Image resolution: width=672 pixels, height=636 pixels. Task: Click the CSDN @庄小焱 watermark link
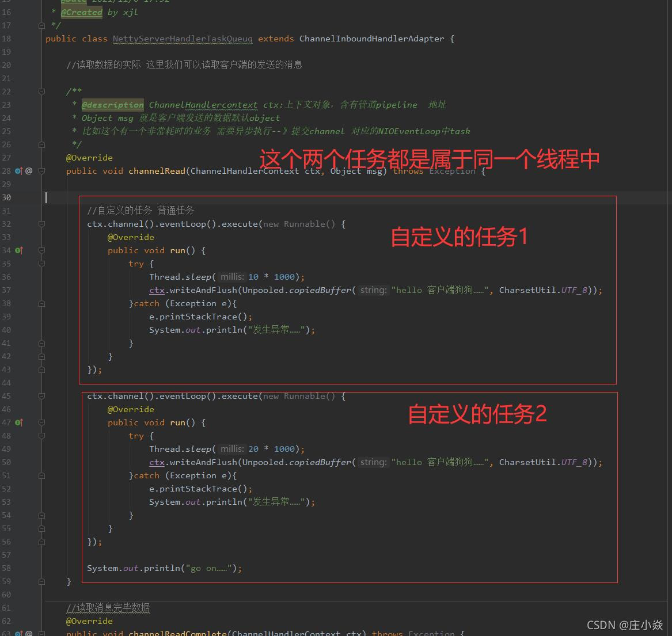point(624,625)
